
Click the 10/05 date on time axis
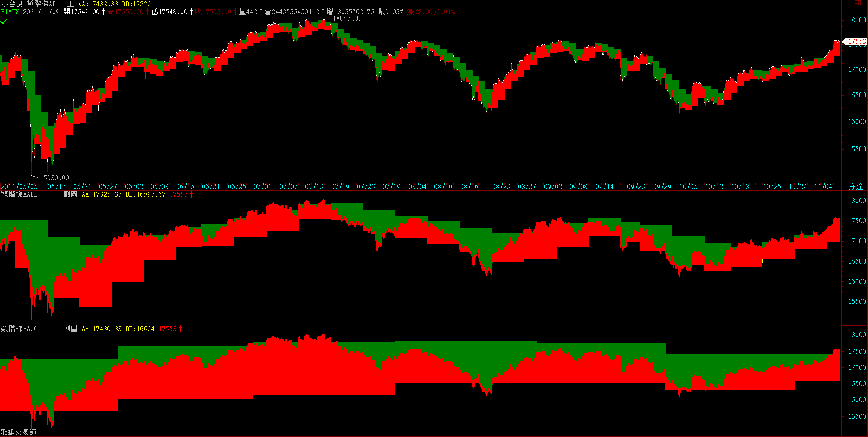[x=688, y=187]
